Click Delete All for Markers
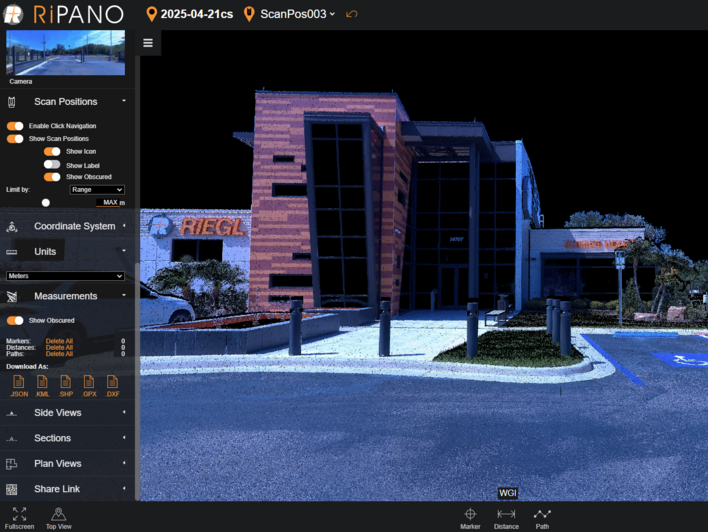This screenshot has width=708, height=532. tap(59, 341)
